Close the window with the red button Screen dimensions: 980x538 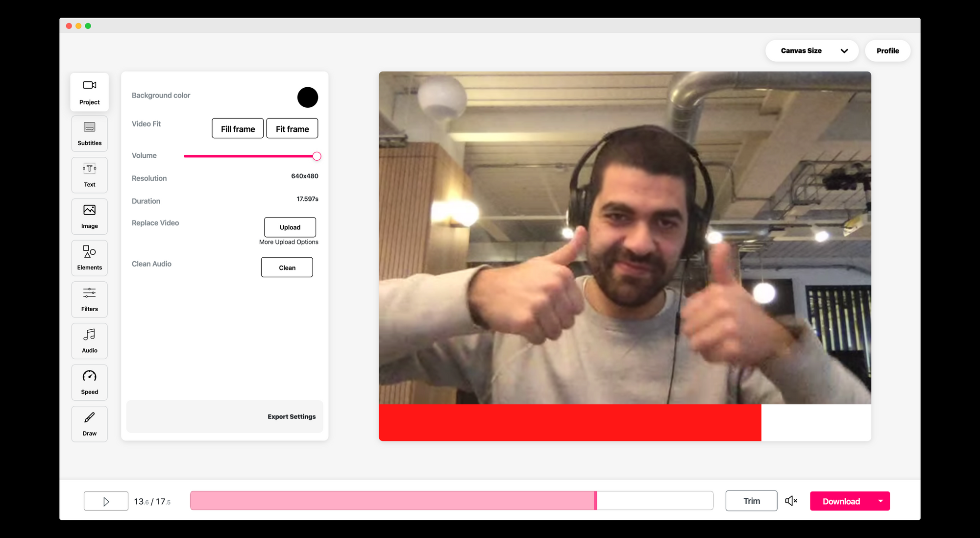click(69, 26)
